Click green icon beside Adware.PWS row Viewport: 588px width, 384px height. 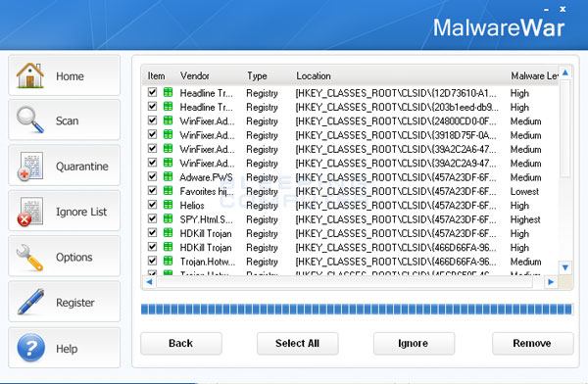(x=168, y=176)
